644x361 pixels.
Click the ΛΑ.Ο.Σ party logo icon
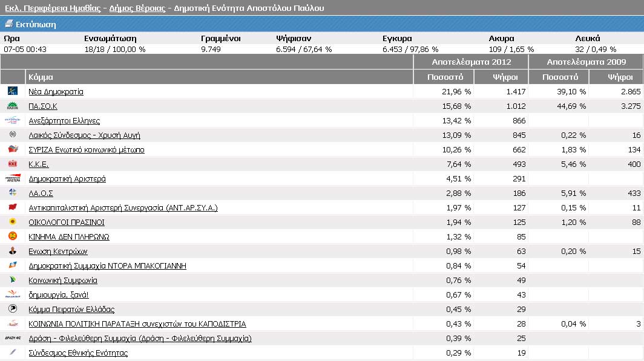pos(13,192)
